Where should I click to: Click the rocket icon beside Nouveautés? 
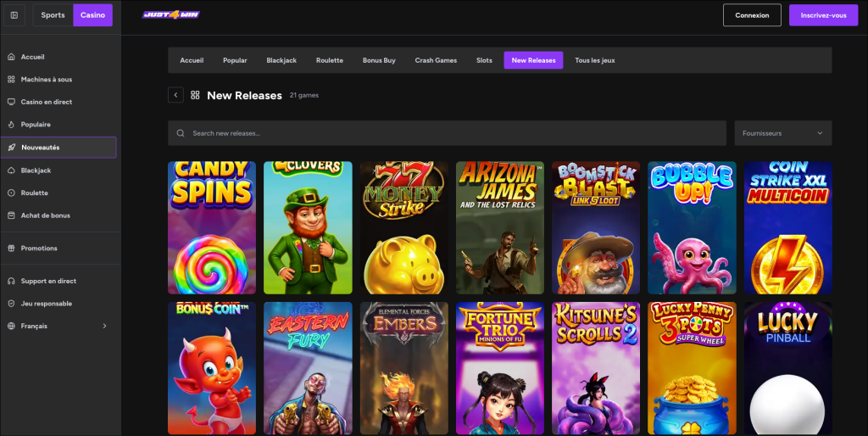point(12,148)
